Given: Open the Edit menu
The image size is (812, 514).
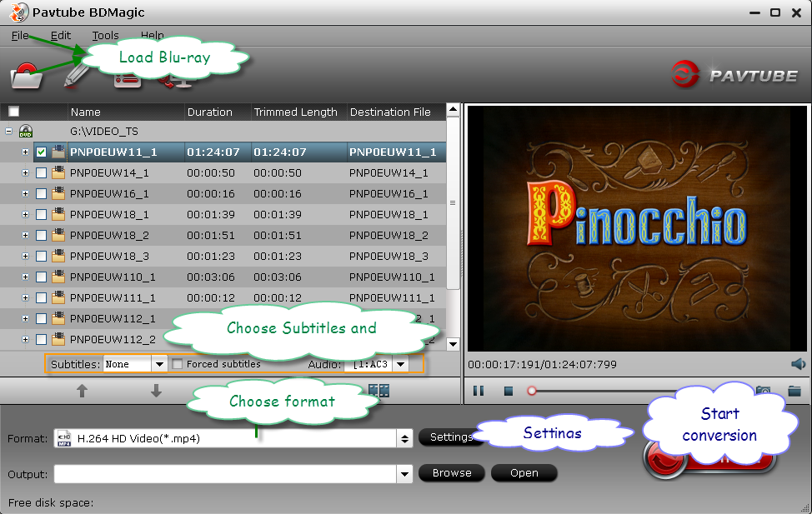Looking at the screenshot, I should pyautogui.click(x=61, y=35).
